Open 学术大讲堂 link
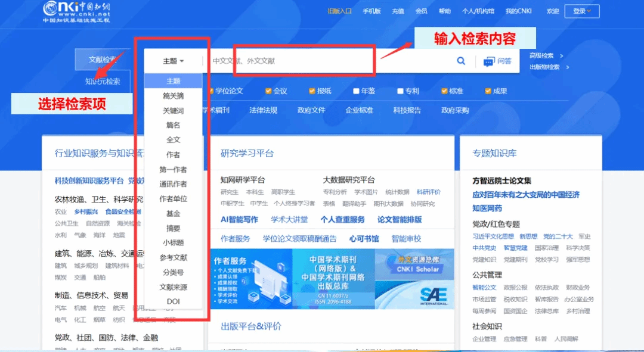Image resolution: width=644 pixels, height=352 pixels. pyautogui.click(x=289, y=220)
